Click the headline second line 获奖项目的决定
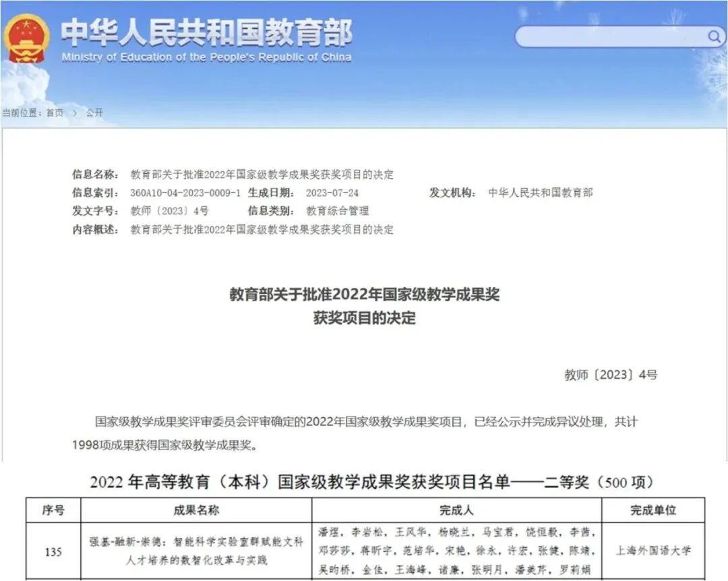Viewport: 728px width, 581px height. 365,318
